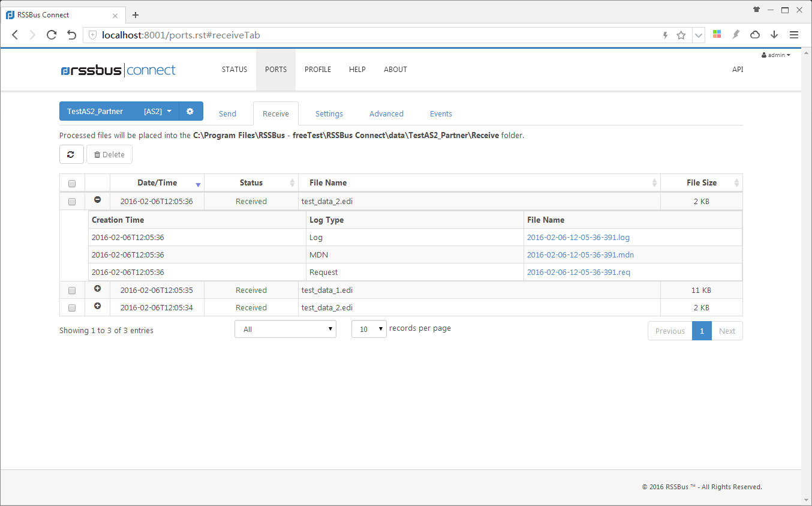Open the HELP page
The image size is (812, 506).
pos(357,70)
